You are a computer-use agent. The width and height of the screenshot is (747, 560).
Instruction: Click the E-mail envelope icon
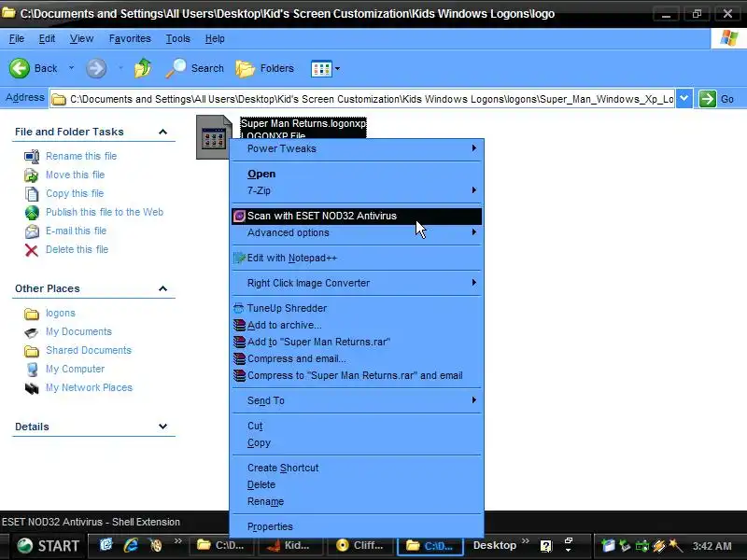(32, 231)
